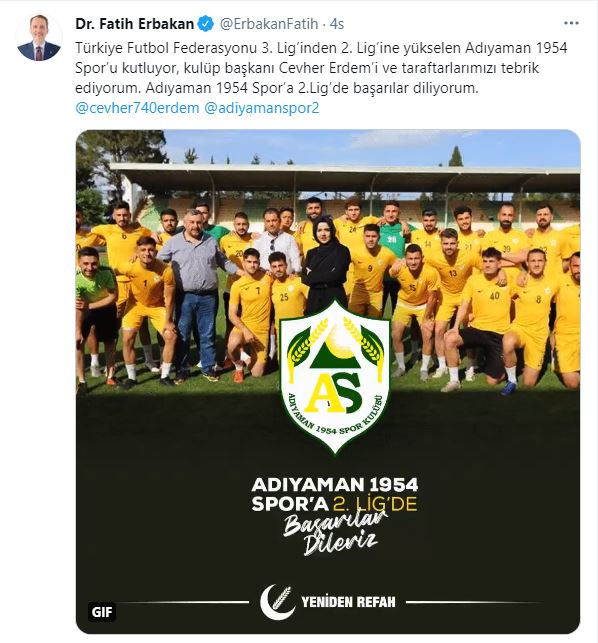Click the YENİDEN REFAH text in banner
Image resolution: width=598 pixels, height=643 pixels.
[x=348, y=602]
